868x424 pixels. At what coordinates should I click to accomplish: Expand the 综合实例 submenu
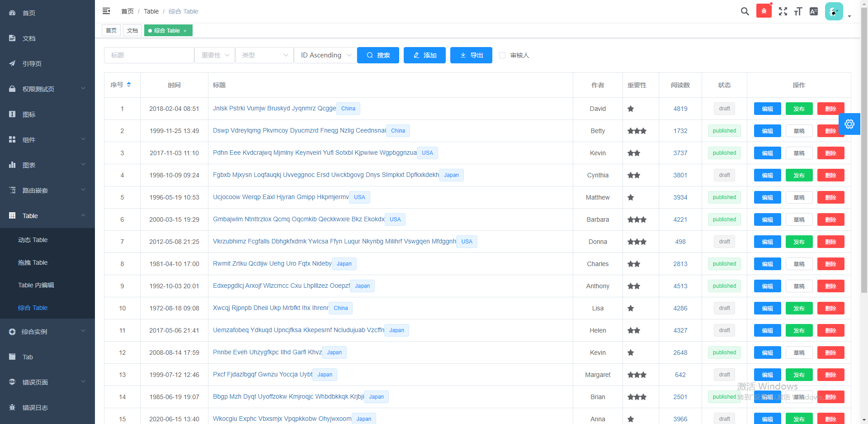click(83, 331)
